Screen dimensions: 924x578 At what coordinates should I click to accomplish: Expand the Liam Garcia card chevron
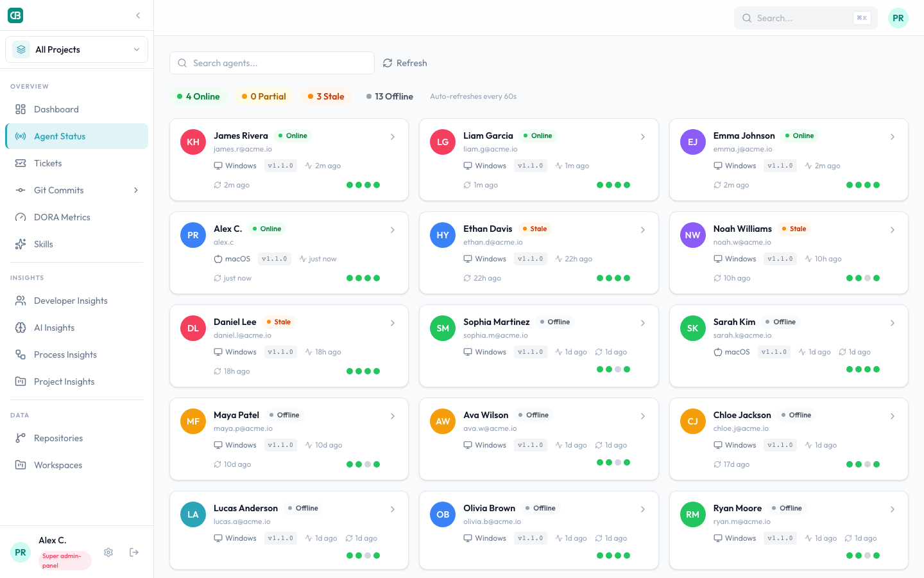pos(643,137)
